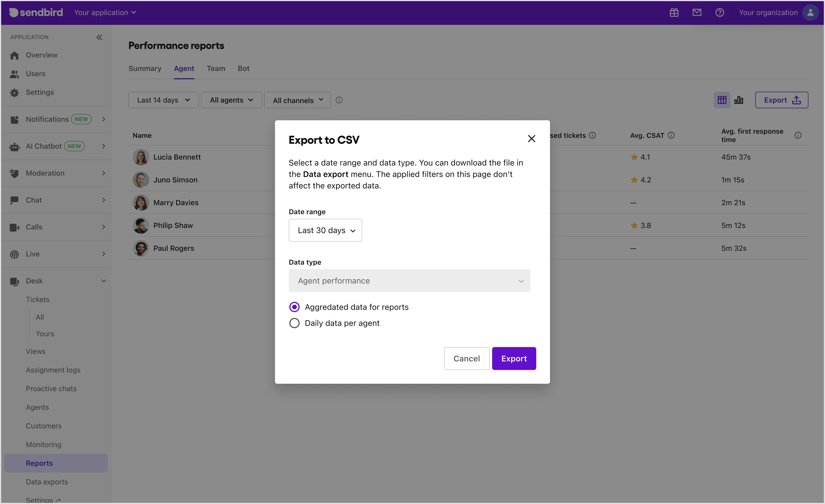Open your profile avatar menu

[811, 12]
